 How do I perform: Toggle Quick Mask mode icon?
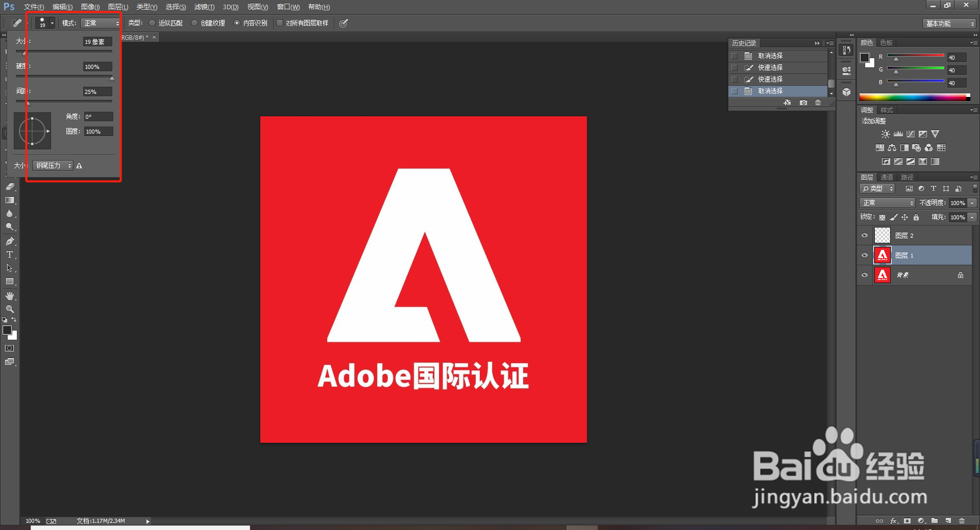click(x=10, y=348)
